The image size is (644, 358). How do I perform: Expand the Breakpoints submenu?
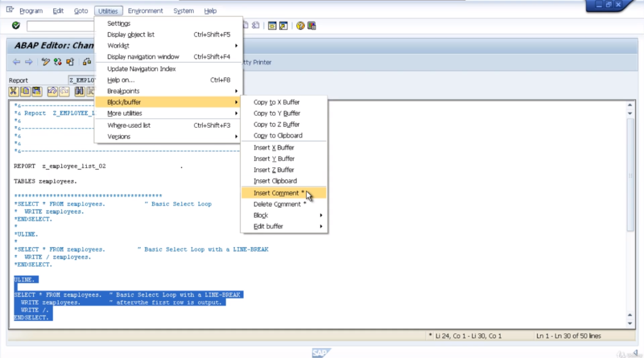169,91
